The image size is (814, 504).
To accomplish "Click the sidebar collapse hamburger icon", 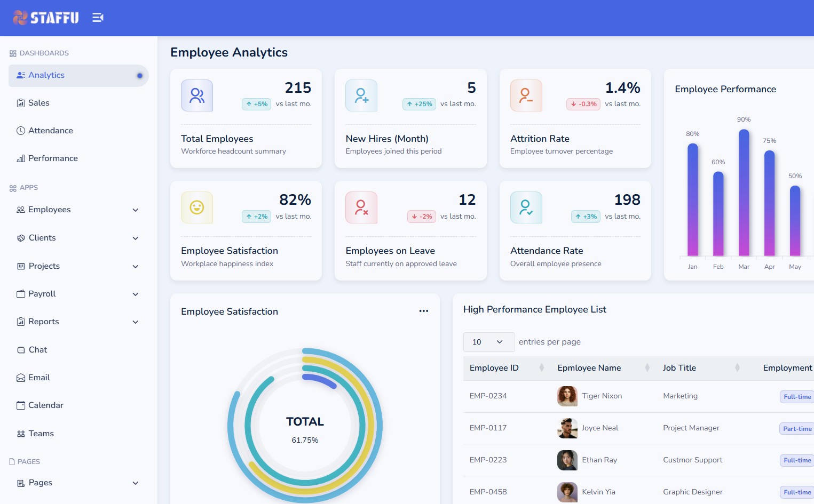I will 98,18.
